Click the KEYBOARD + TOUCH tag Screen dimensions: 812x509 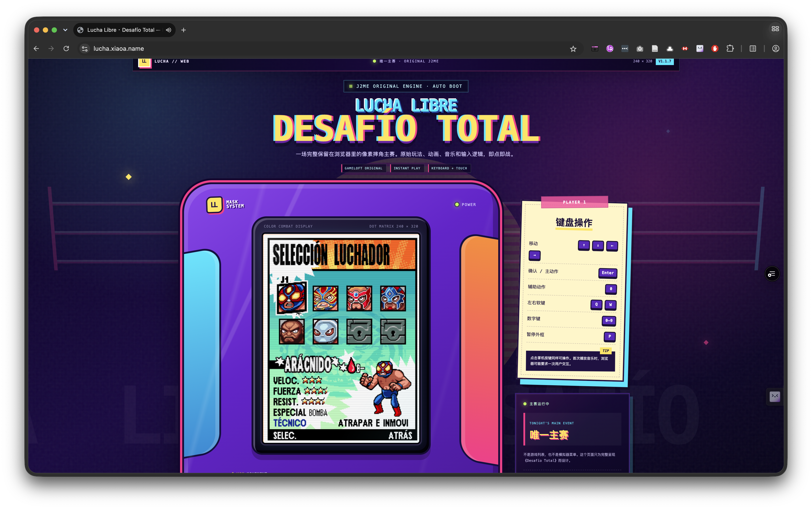point(449,168)
